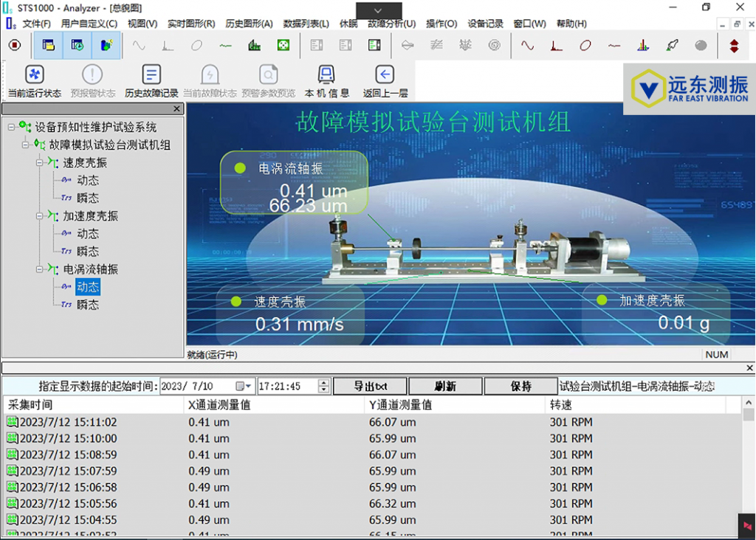Open the 故障分析(U) menu

pyautogui.click(x=391, y=24)
